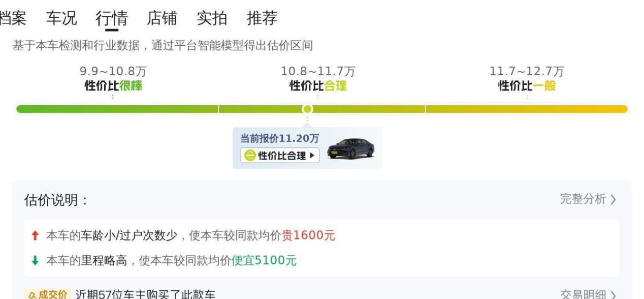The height and width of the screenshot is (299, 644).
Task: Select the 行情 tab
Action: pyautogui.click(x=112, y=18)
